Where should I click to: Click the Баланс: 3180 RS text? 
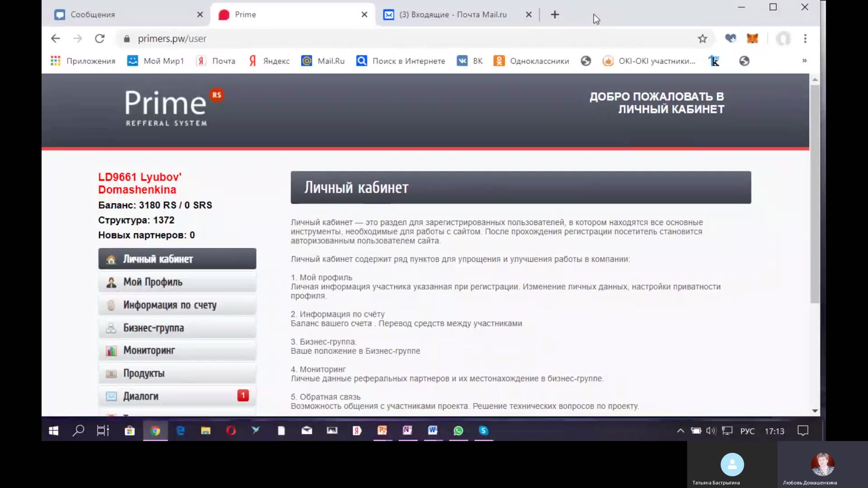click(155, 205)
